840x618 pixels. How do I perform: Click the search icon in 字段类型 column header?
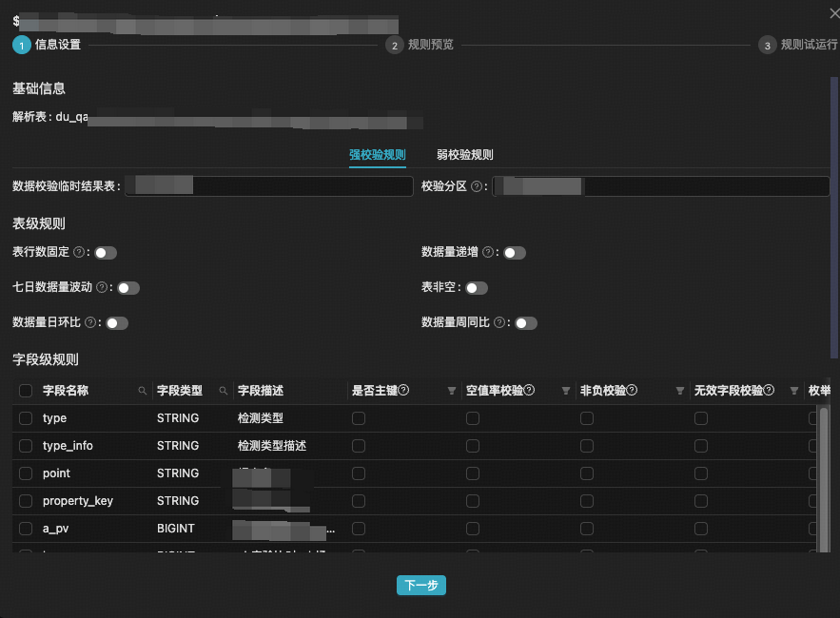(224, 391)
